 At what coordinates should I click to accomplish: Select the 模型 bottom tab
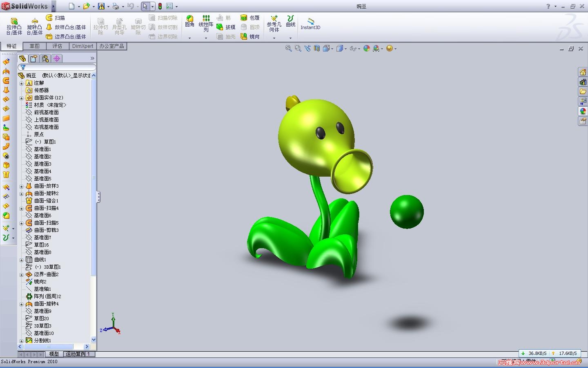click(x=54, y=354)
